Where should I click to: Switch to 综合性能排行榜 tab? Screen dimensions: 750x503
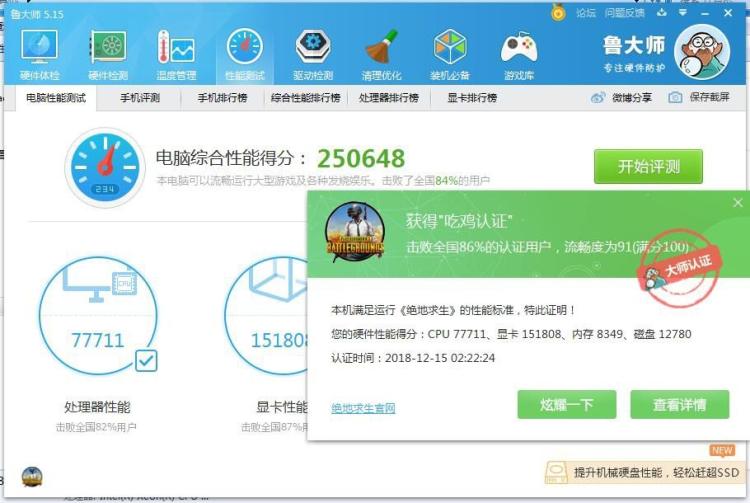click(305, 98)
